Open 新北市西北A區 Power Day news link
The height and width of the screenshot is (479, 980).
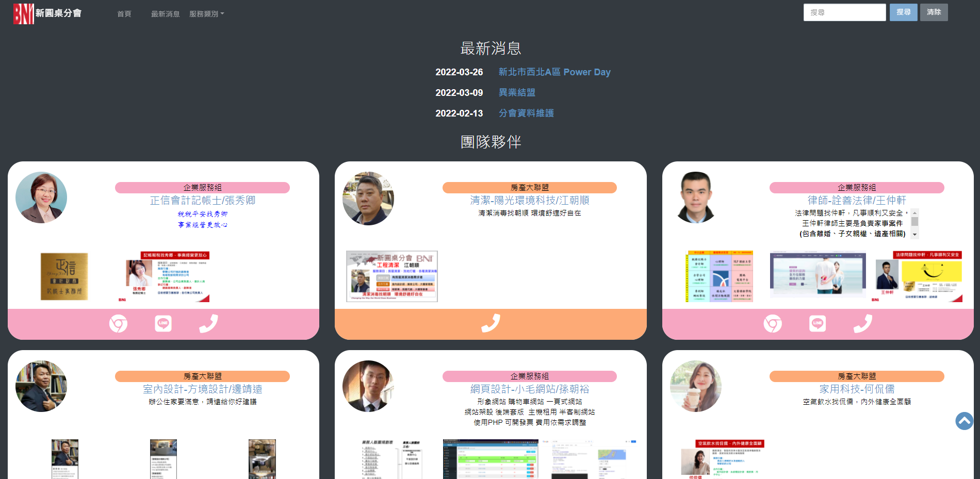coord(554,72)
